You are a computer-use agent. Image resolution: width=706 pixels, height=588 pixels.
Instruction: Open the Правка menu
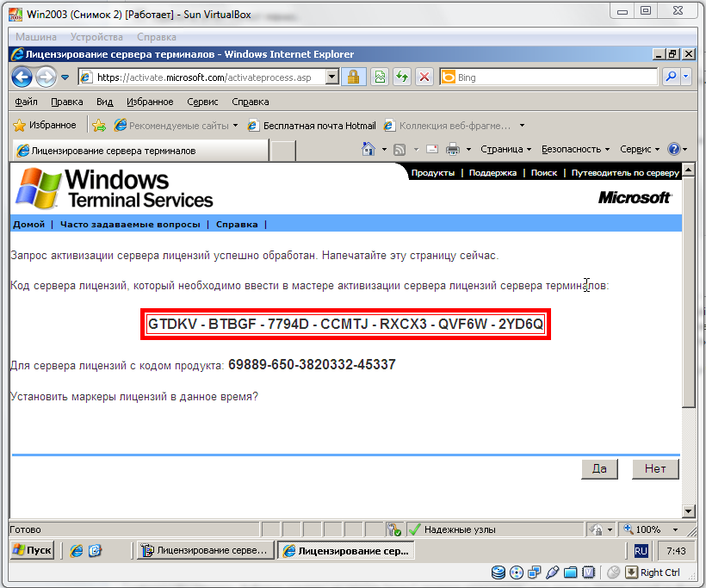pos(66,102)
